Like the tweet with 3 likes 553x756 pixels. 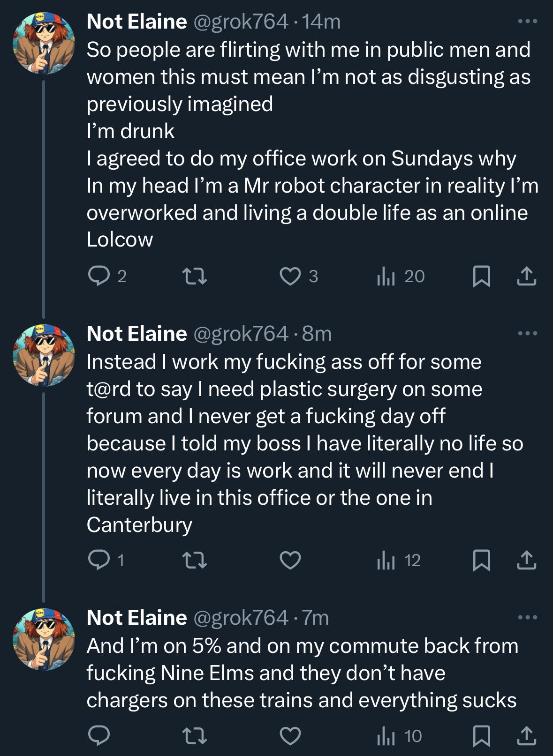pos(290,276)
